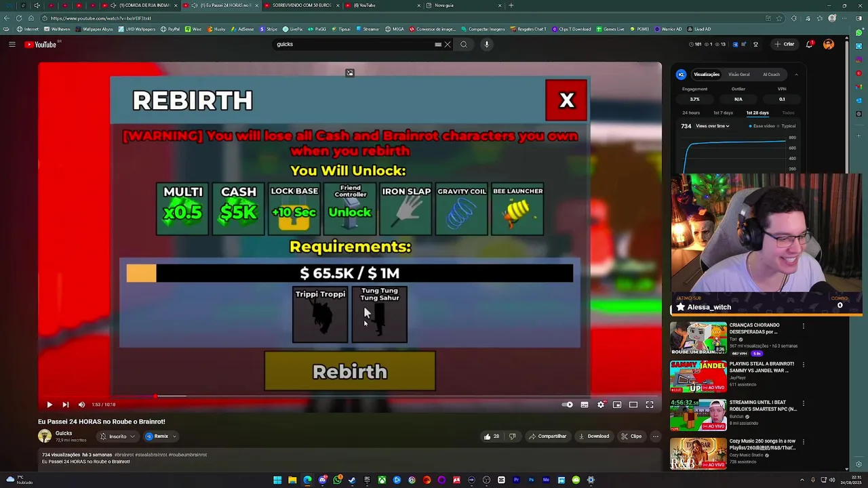Click the Trippi Troppi requirement card
Screen dimensions: 868x488
(320, 314)
